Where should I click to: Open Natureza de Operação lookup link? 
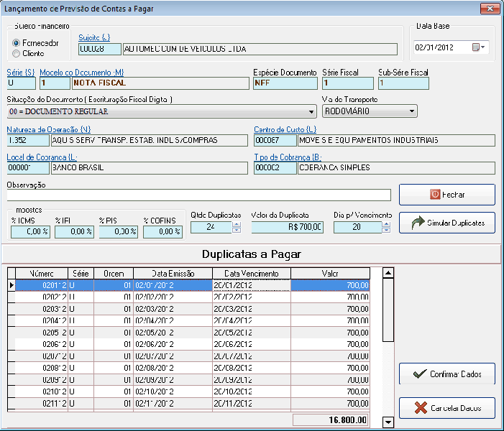(49, 129)
